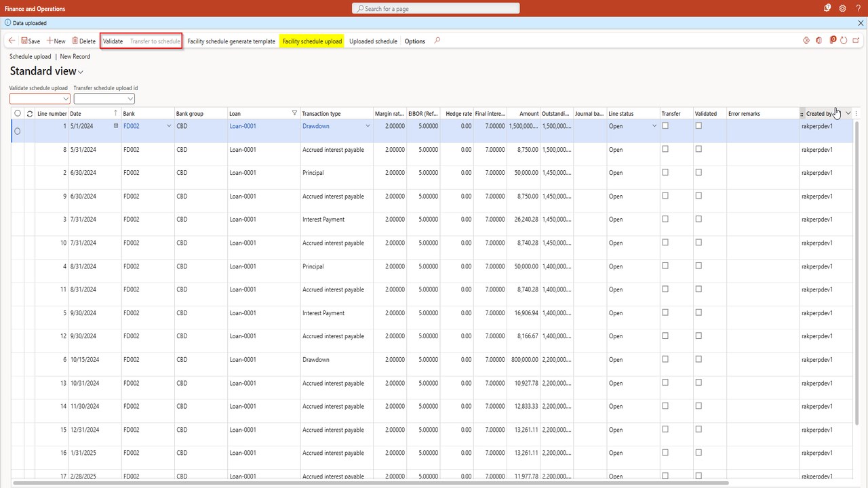Click the Date column sort arrow

click(x=115, y=113)
